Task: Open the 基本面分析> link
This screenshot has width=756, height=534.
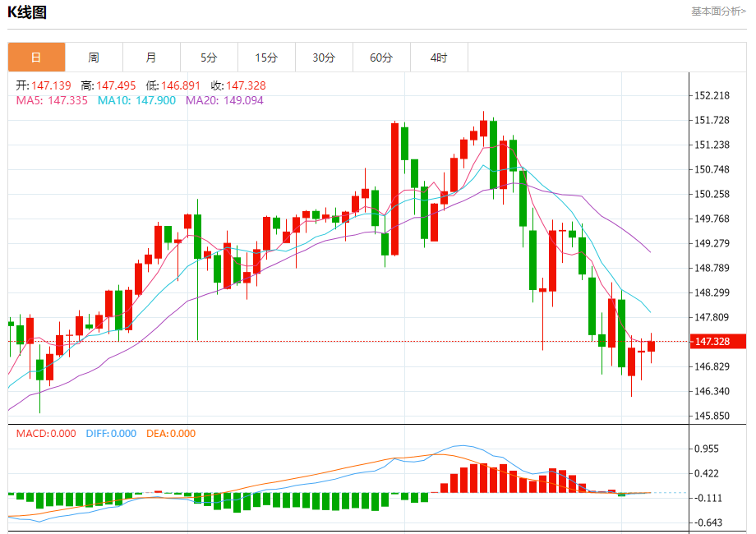Action: pos(718,11)
